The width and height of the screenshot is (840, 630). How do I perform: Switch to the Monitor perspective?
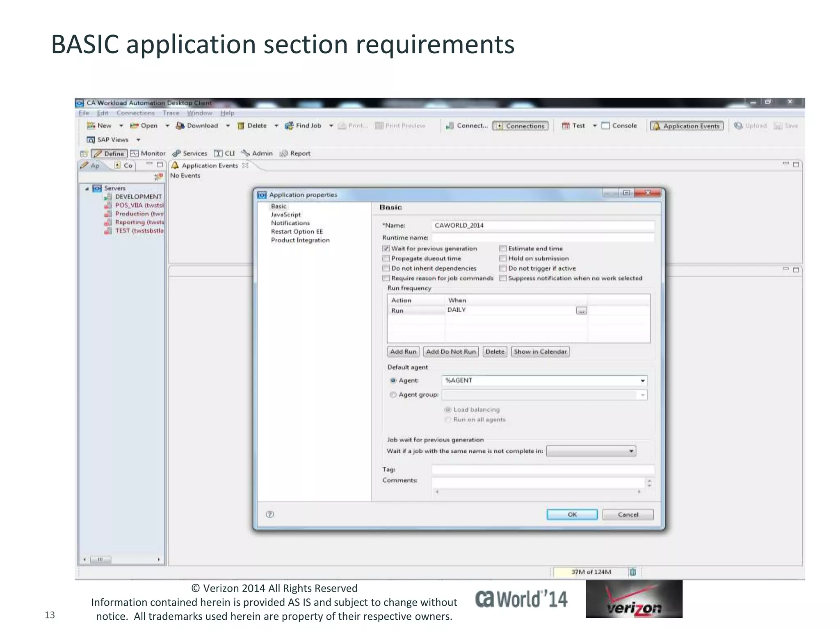[x=148, y=153]
